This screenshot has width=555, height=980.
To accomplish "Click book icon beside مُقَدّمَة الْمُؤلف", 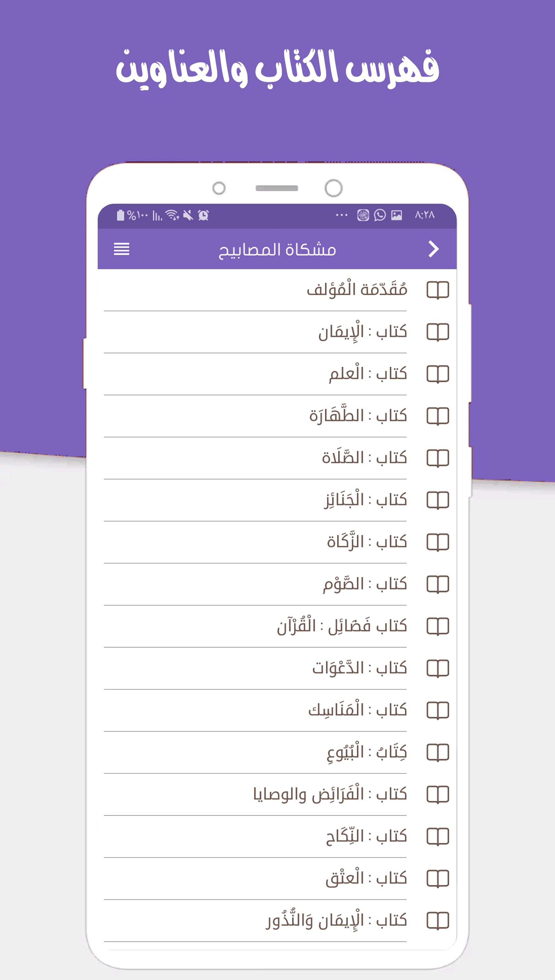I will [x=438, y=290].
